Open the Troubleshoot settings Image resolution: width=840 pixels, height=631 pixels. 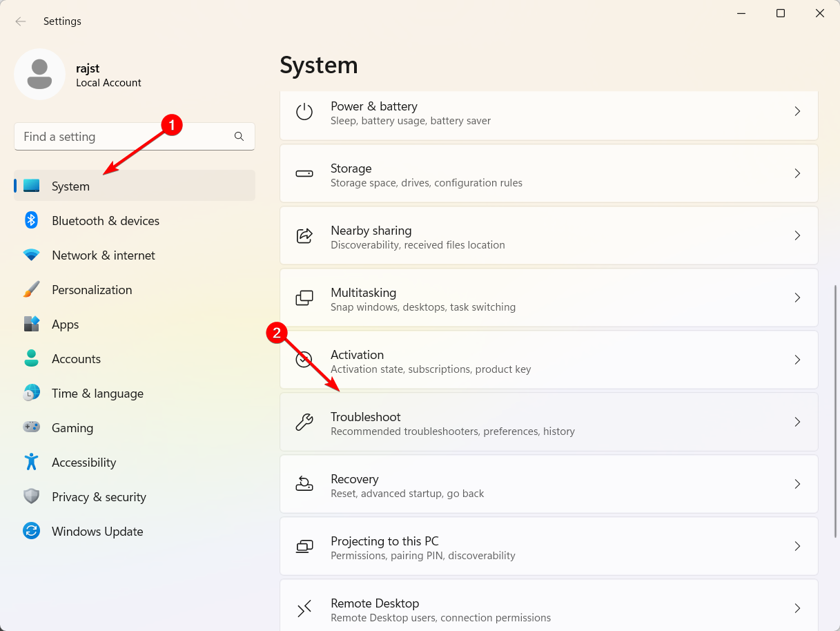[549, 422]
